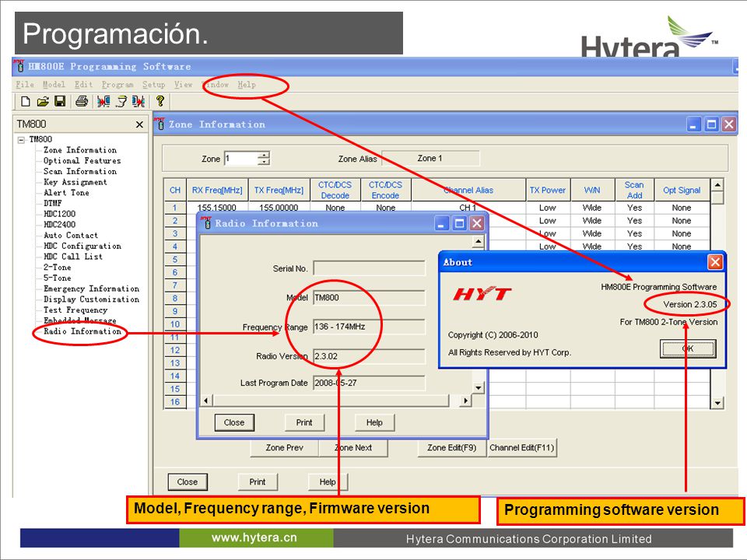
Task: Click the TX Freq cell 155.00000
Action: pyautogui.click(x=279, y=208)
